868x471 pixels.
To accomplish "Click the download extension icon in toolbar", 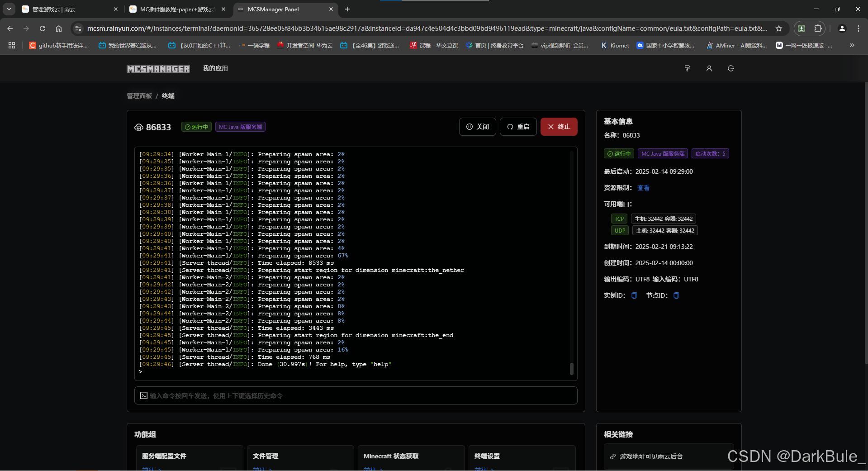I will click(x=802, y=29).
